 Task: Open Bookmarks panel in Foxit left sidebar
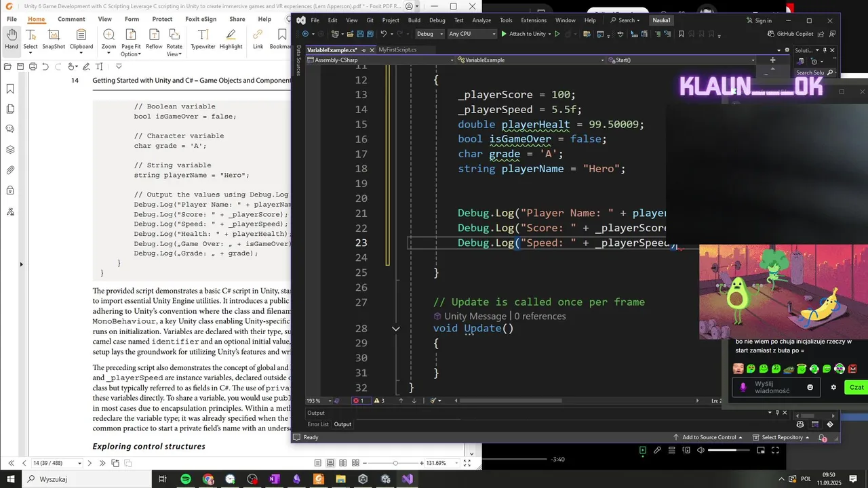[10, 89]
